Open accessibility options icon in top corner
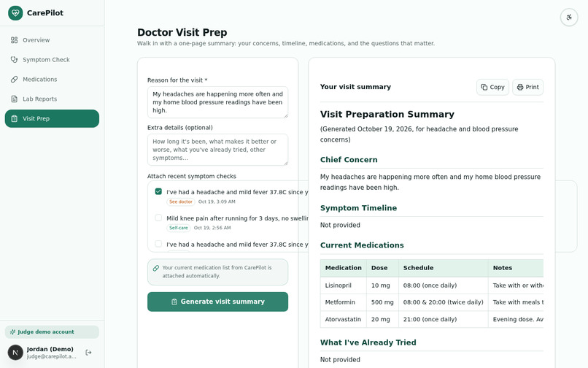This screenshot has height=368, width=588. [x=569, y=18]
